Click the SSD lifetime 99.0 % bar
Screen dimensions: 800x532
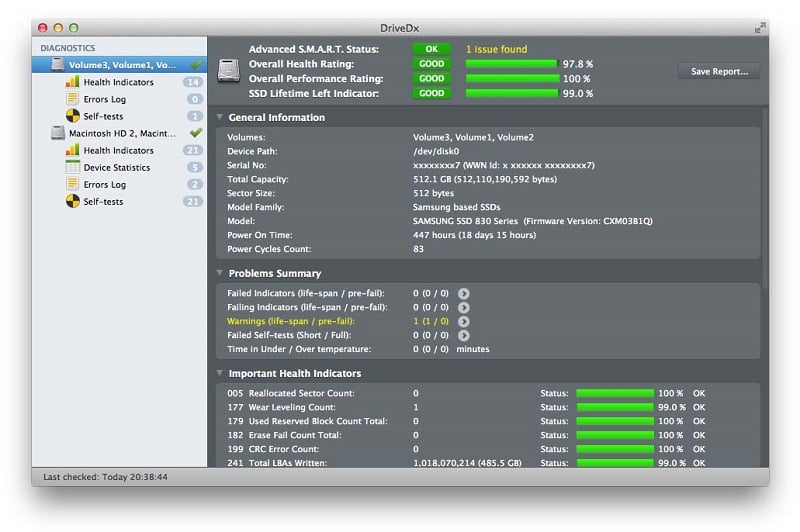(x=512, y=93)
